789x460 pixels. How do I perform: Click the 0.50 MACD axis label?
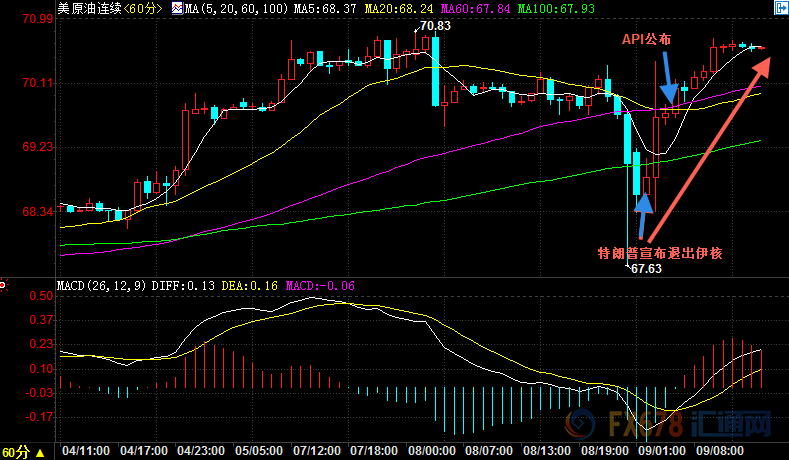[41, 296]
